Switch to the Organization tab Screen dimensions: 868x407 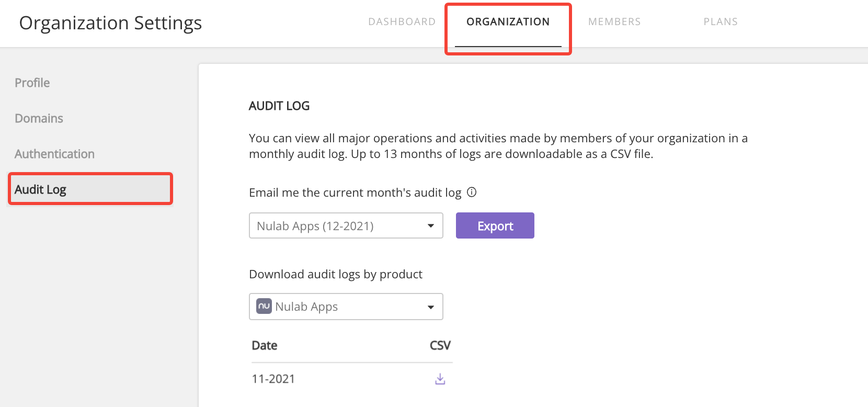tap(508, 21)
